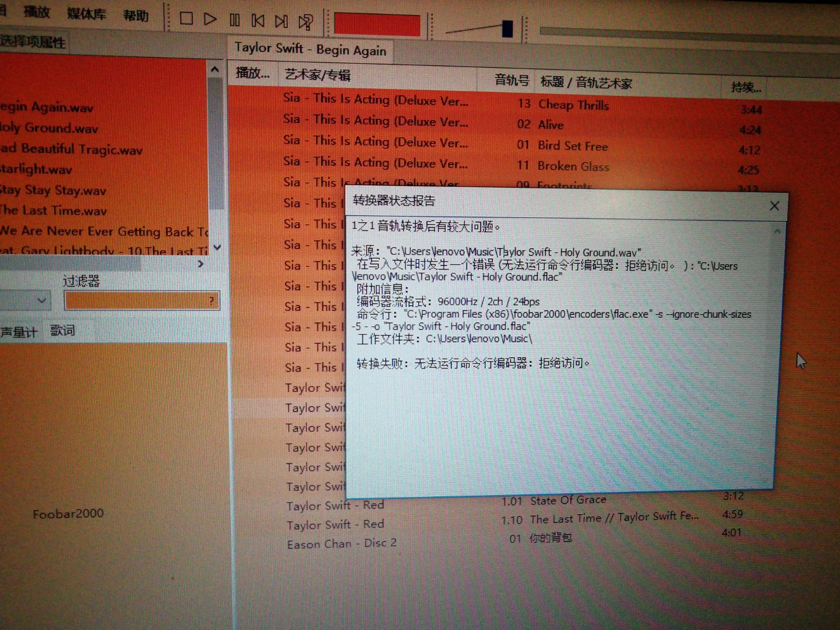The height and width of the screenshot is (630, 840).
Task: Switch to the 声量计 tab
Action: (x=18, y=332)
